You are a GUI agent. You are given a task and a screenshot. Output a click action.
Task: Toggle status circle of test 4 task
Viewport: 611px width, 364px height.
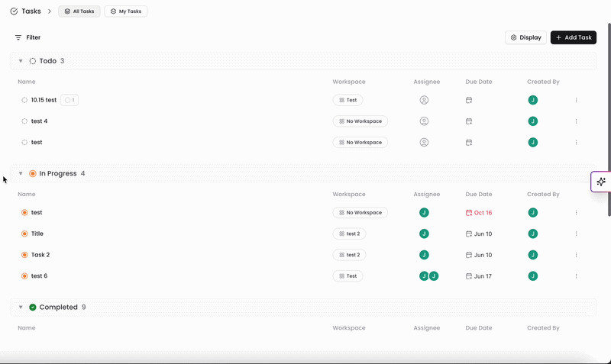[24, 121]
